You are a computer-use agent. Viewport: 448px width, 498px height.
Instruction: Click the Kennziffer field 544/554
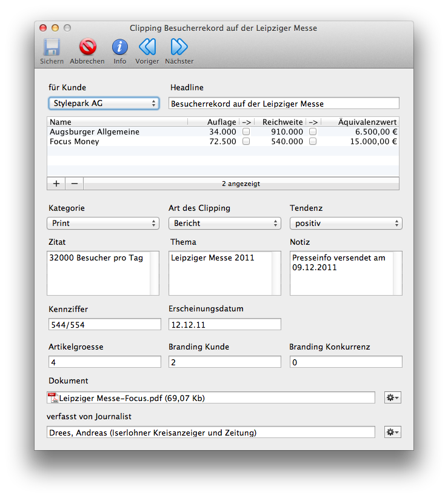tap(104, 324)
